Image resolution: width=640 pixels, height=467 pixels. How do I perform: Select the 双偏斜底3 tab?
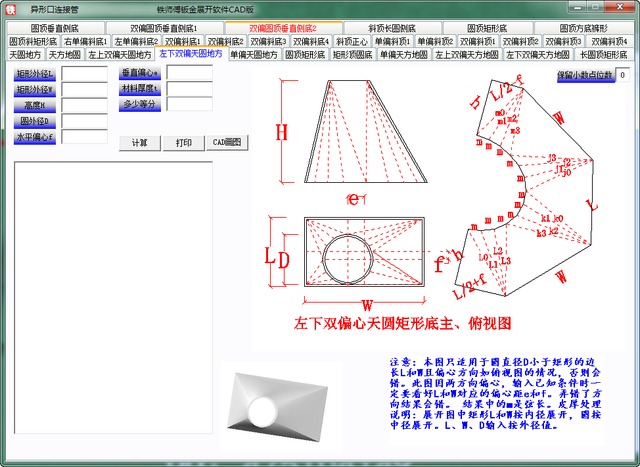[268, 42]
